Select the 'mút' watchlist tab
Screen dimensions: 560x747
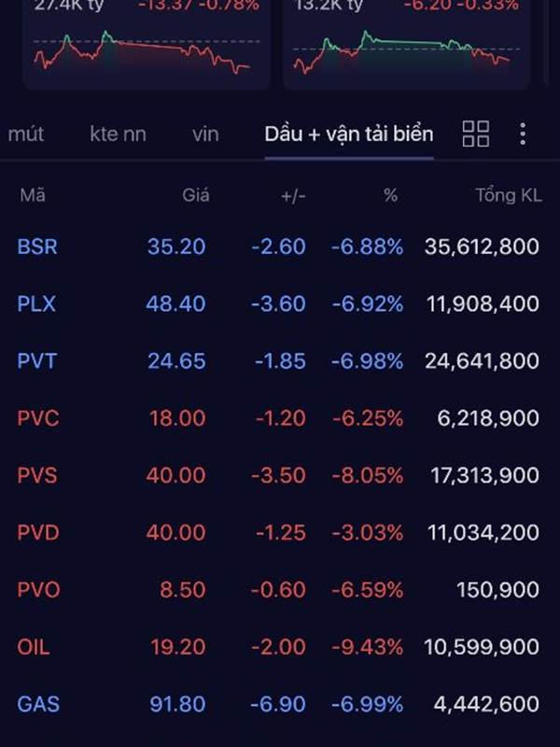tap(26, 134)
